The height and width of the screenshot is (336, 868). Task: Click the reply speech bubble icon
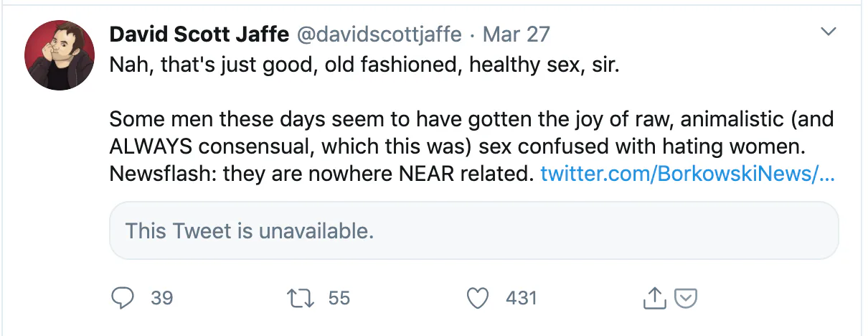tap(123, 298)
